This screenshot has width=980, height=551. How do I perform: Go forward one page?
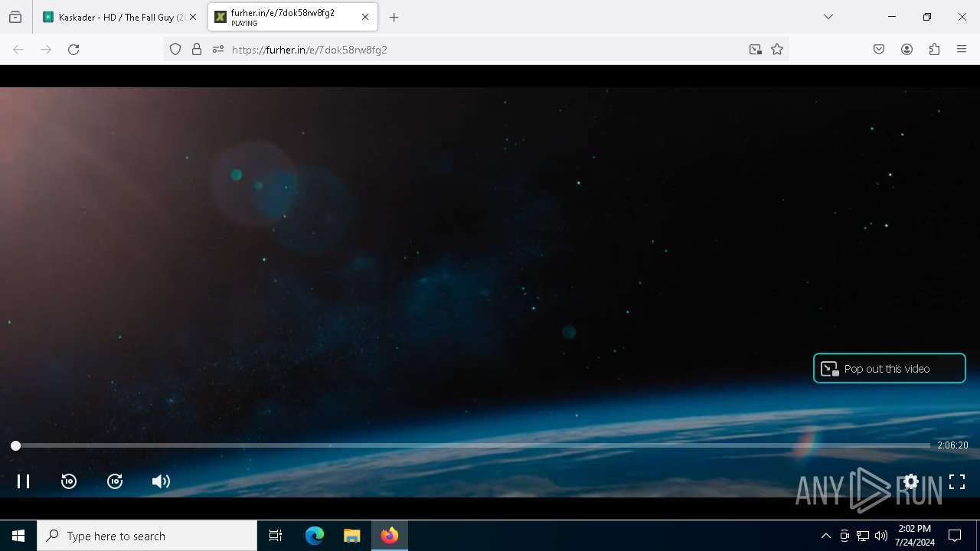pyautogui.click(x=46, y=50)
